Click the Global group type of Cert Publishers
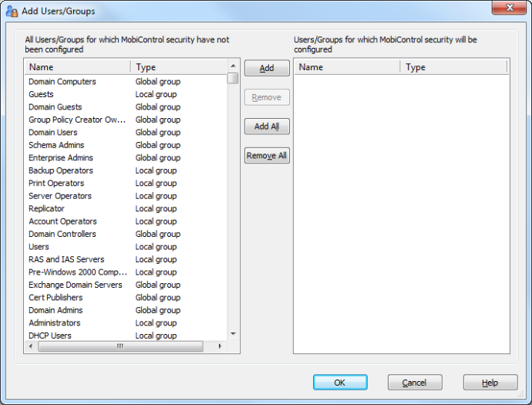This screenshot has height=405, width=532. 158,298
